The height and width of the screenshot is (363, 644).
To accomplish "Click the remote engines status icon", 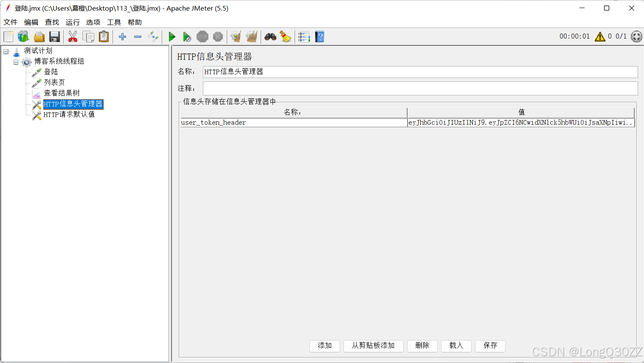I will [x=636, y=36].
